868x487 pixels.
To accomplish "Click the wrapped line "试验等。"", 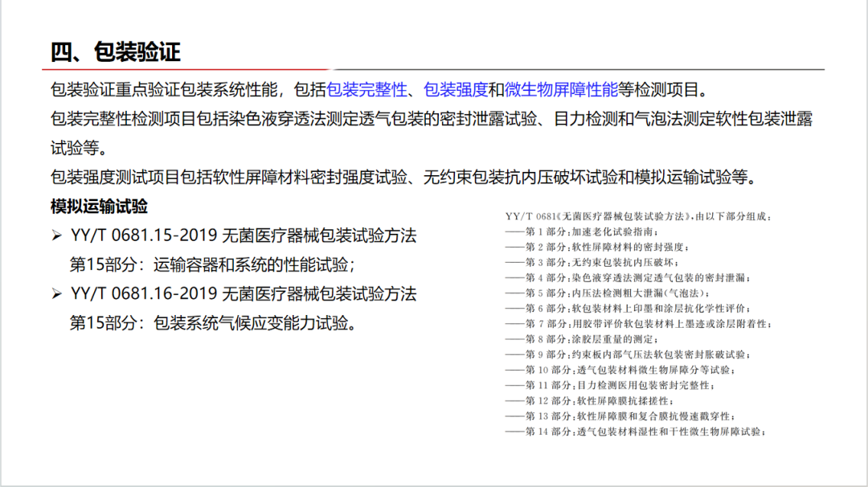I will [x=79, y=148].
